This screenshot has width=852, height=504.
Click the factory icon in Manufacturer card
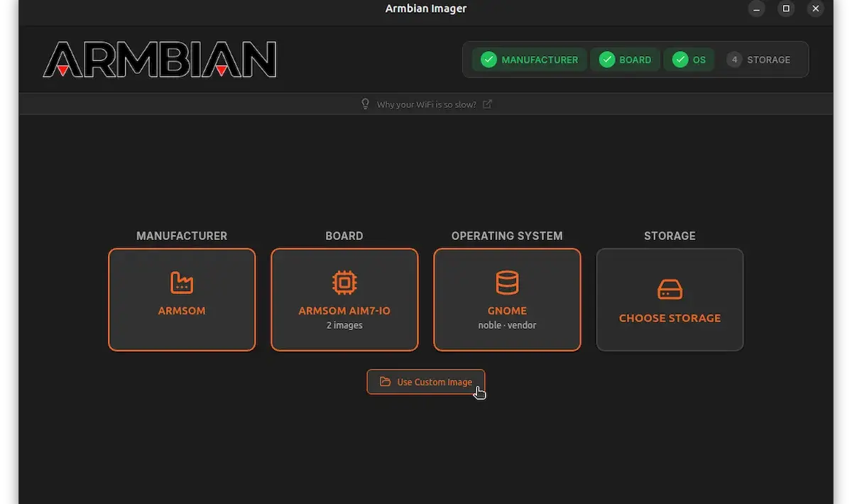182,283
